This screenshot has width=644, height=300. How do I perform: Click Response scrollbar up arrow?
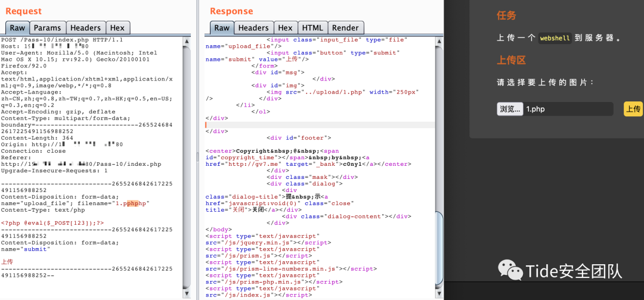click(439, 41)
